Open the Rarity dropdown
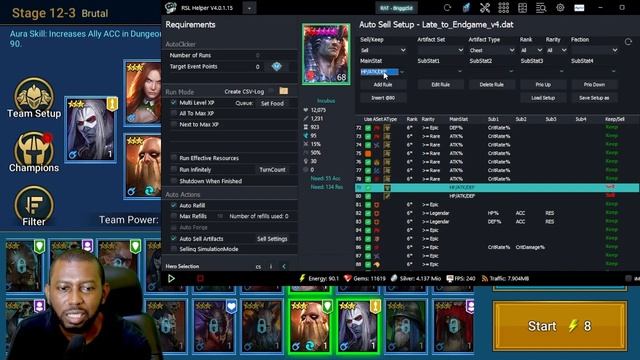Screen dimensions: 640x360 [x=557, y=50]
